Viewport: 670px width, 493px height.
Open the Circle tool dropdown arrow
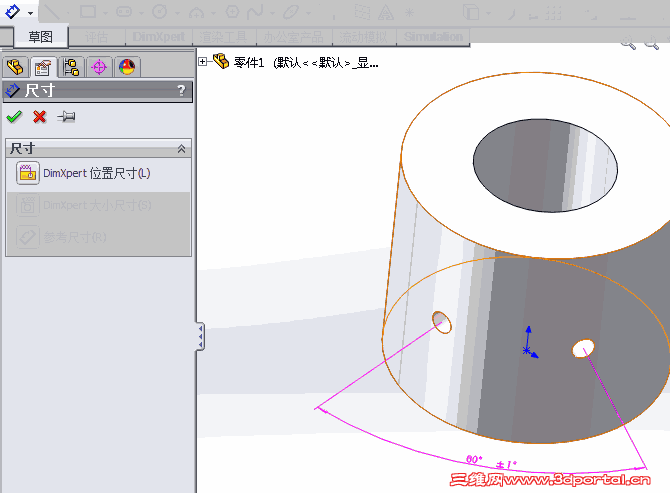point(177,13)
